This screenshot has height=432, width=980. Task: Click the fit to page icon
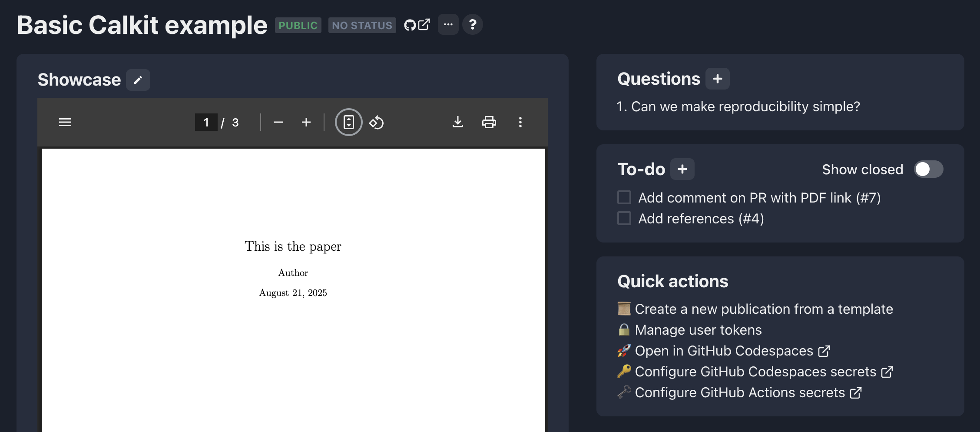point(349,122)
